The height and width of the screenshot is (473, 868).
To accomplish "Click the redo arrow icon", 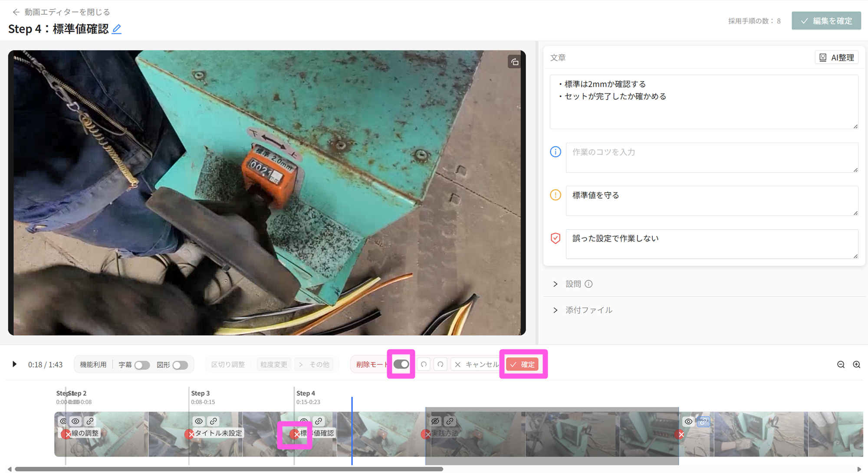I will 440,364.
